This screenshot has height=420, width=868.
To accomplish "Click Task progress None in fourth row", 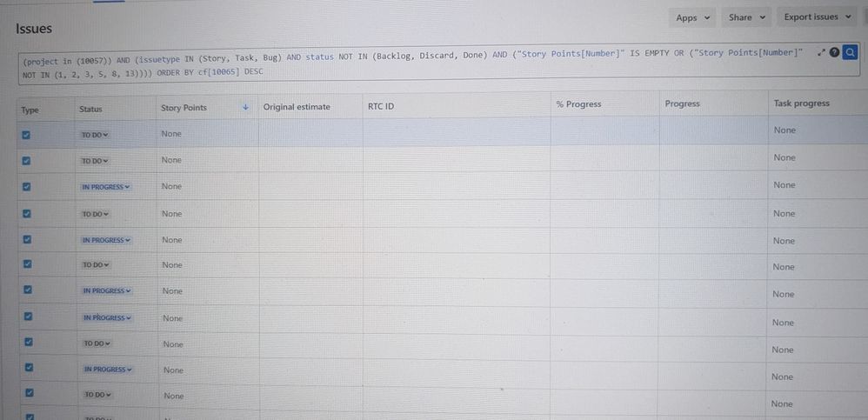I will 784,214.
